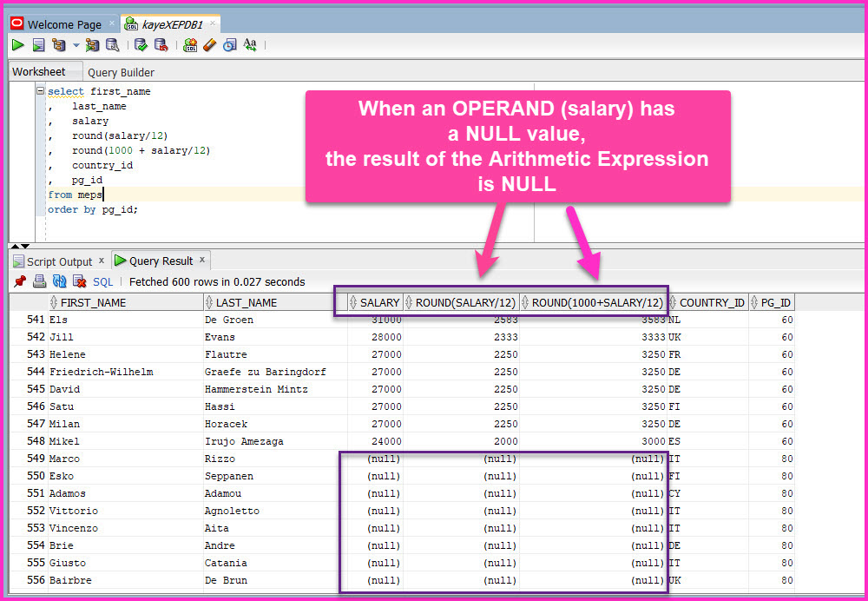Select the 'Brie' first name cell
868x601 pixels.
click(x=126, y=545)
